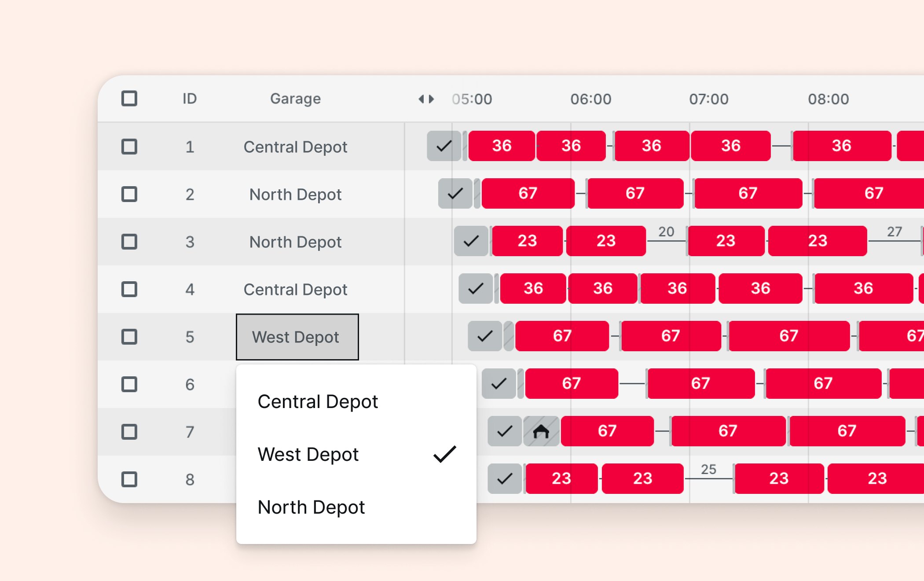
Task: Click the Garage column header
Action: (295, 99)
